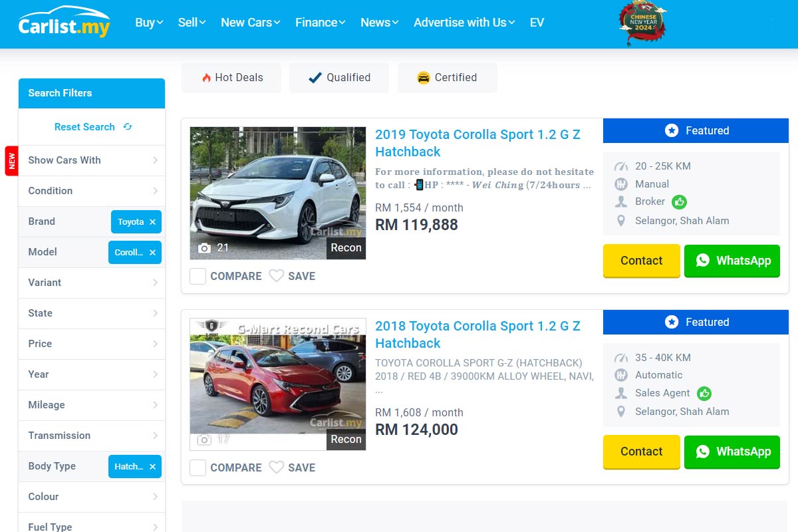Remove the Hatchback body type filter

[x=152, y=467]
